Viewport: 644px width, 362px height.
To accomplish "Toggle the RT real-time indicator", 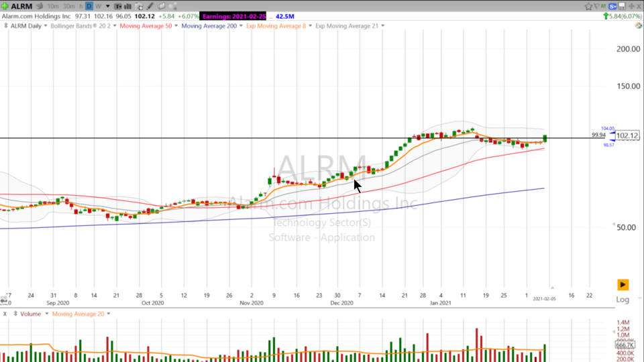I will [x=603, y=6].
